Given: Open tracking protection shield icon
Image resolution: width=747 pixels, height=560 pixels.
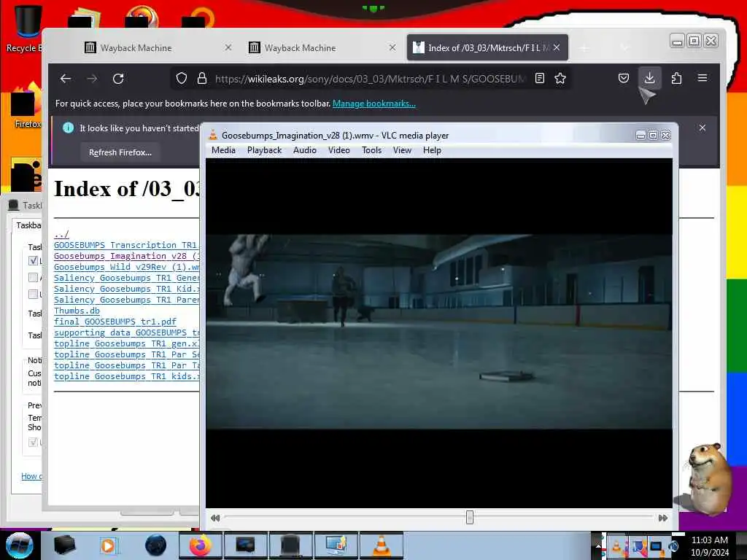Looking at the screenshot, I should coord(182,78).
